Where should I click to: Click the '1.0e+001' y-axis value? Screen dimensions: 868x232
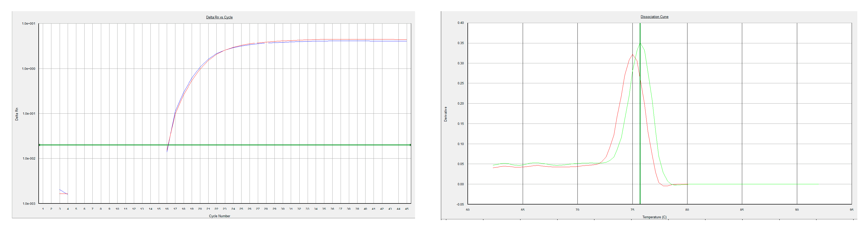(x=29, y=24)
